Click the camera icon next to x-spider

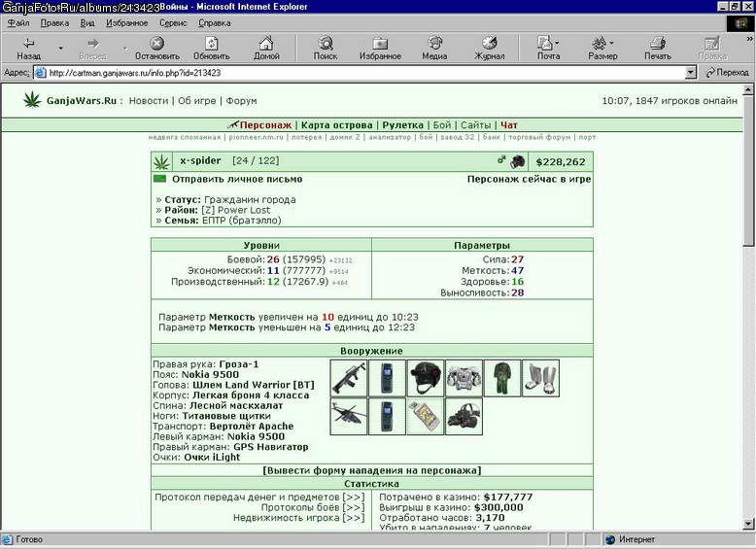(x=518, y=161)
